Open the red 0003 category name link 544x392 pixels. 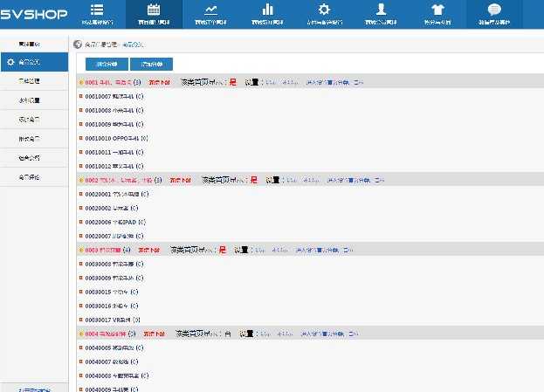point(103,250)
